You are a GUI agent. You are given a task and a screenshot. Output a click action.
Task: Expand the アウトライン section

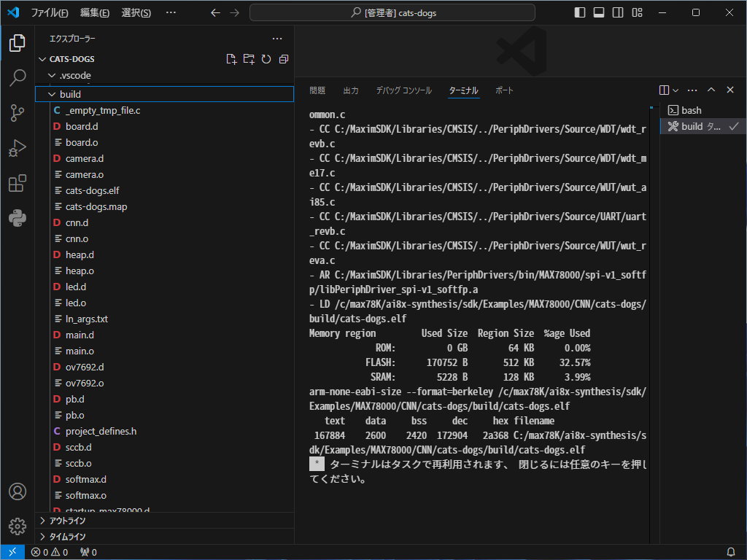click(67, 521)
